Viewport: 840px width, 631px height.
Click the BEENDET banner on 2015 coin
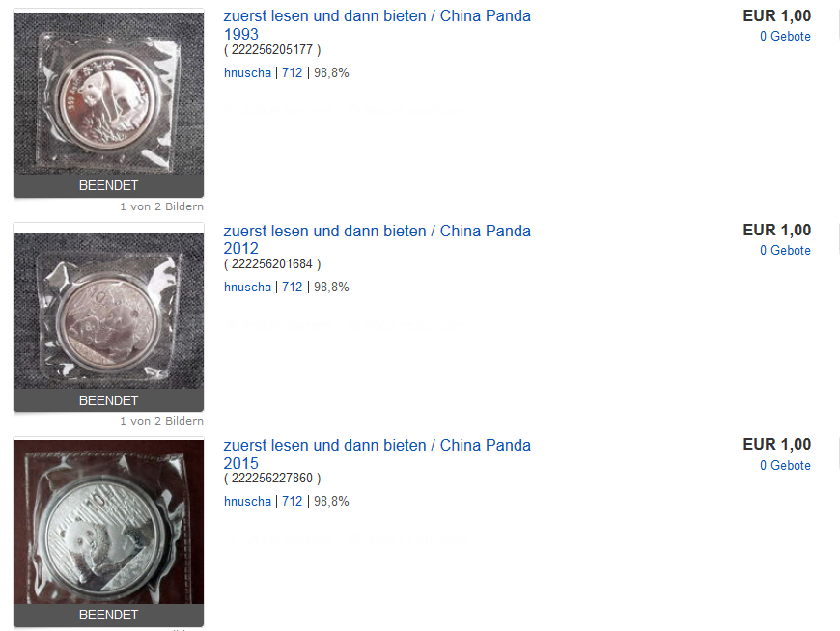coord(109,615)
